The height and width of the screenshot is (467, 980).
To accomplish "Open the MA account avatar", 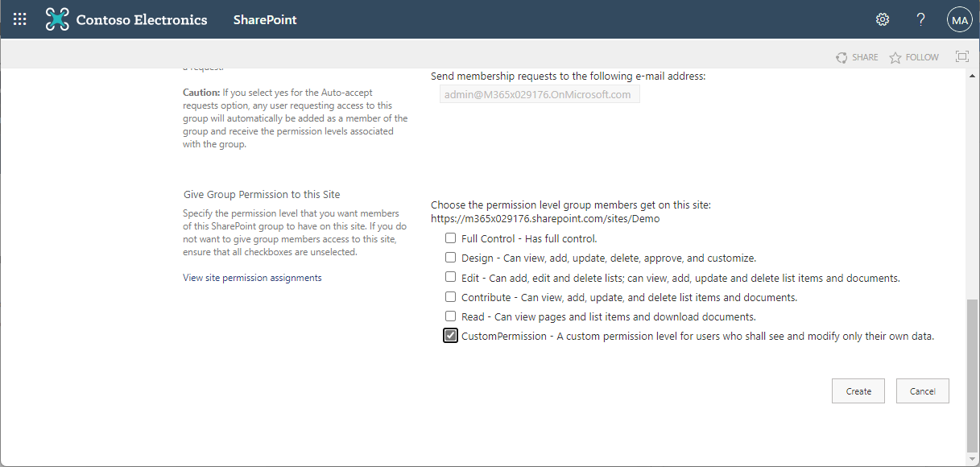I will coord(959,21).
